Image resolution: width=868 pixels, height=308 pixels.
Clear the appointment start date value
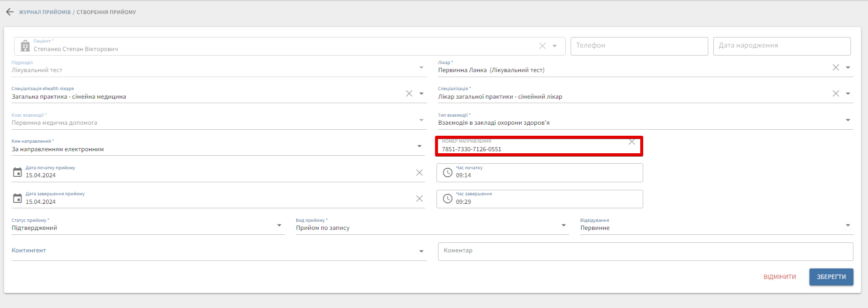(419, 173)
